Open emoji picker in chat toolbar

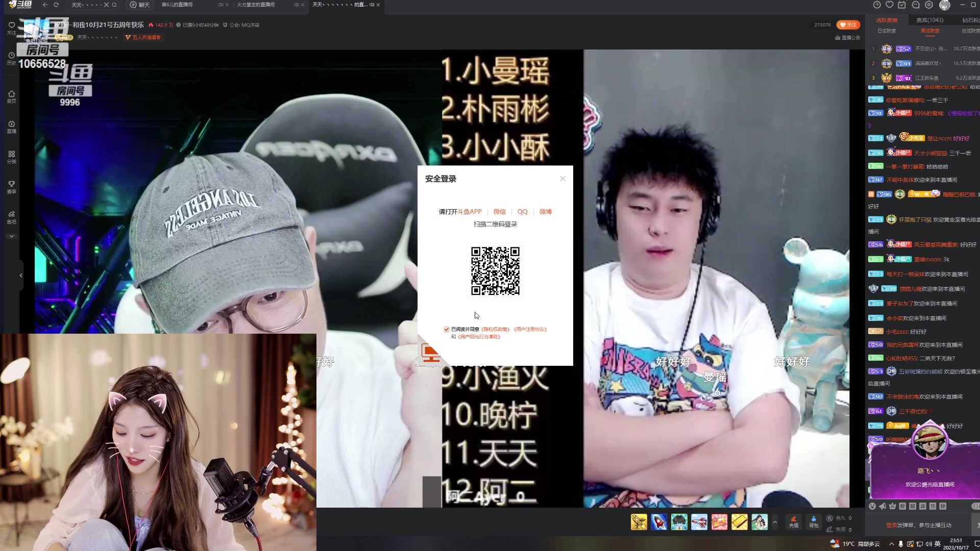(x=872, y=506)
